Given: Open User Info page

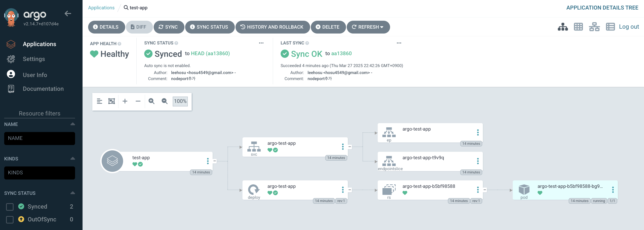Looking at the screenshot, I should click(x=35, y=75).
